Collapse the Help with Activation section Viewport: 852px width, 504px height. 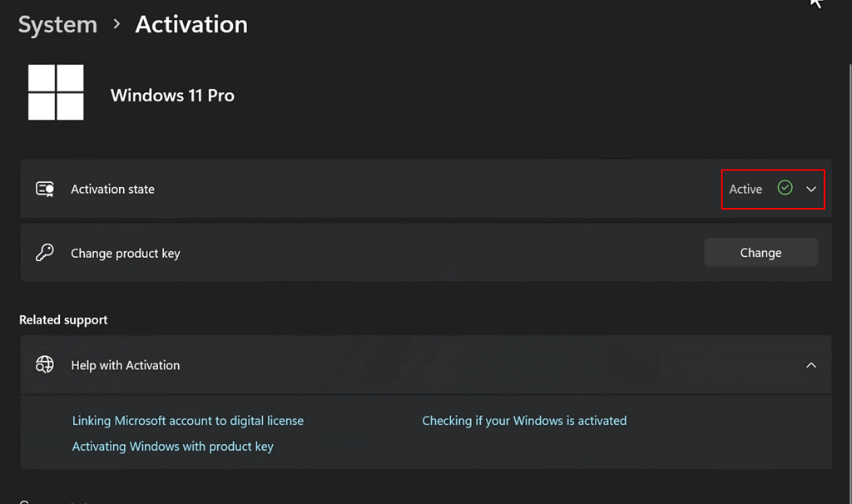pyautogui.click(x=811, y=365)
